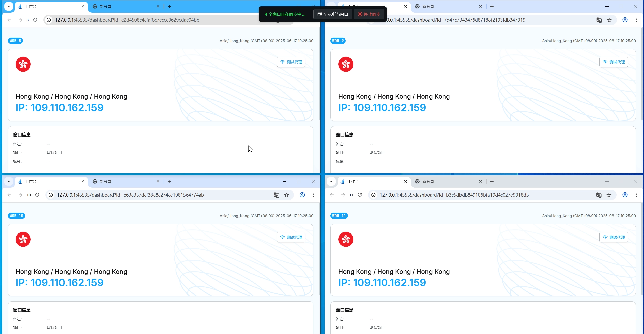Open three-dot Chrome menu in WOR-11 window
Viewport: 644px width, 334px height.
pyautogui.click(x=636, y=195)
